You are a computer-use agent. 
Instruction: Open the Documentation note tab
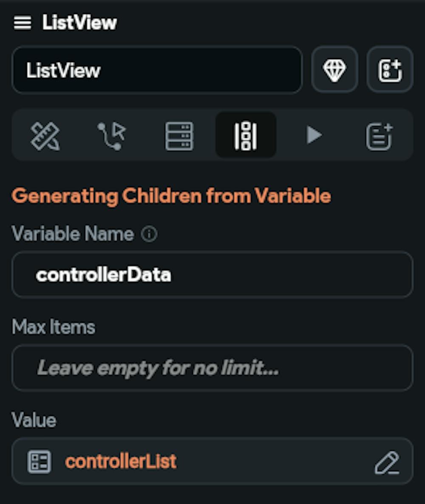pyautogui.click(x=379, y=136)
